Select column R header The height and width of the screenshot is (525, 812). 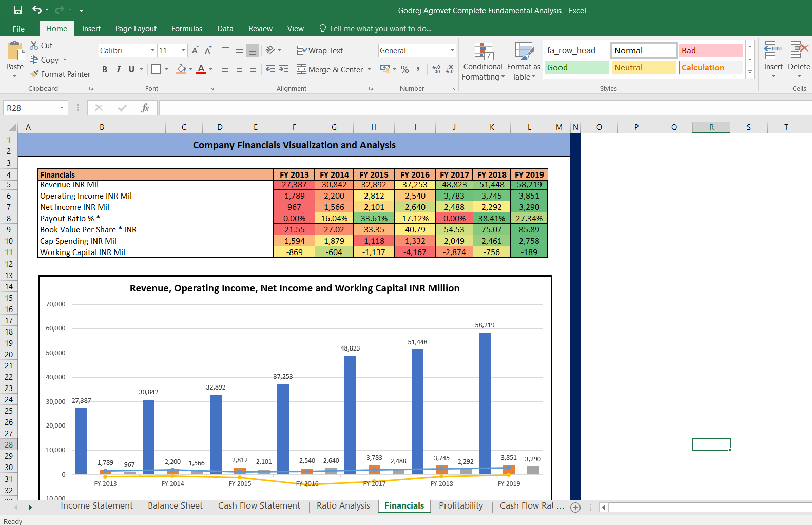[x=711, y=127]
